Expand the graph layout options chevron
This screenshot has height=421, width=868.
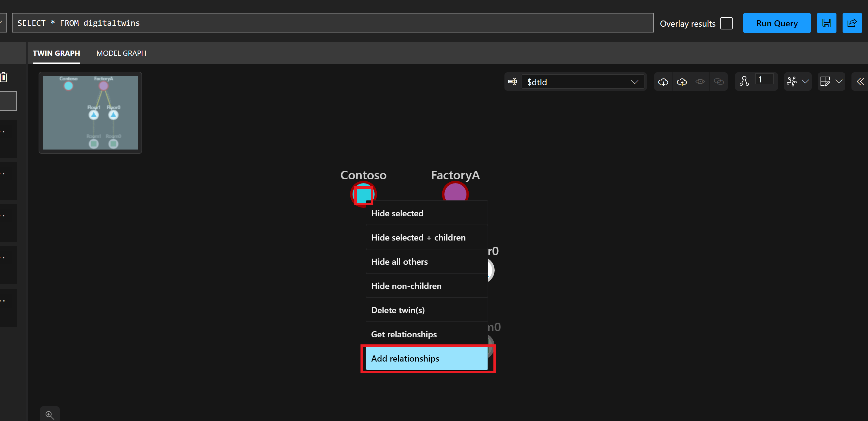point(806,82)
